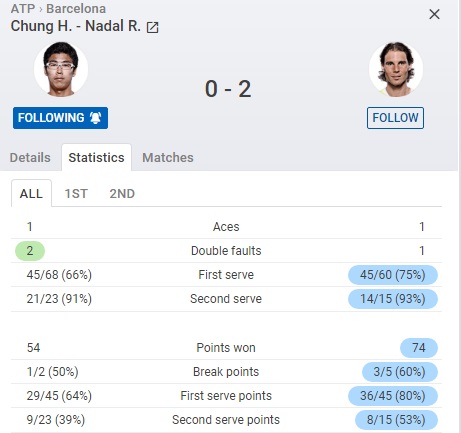Viewport: 461px width, 433px height.
Task: Follow Nadal R.
Action: (395, 118)
